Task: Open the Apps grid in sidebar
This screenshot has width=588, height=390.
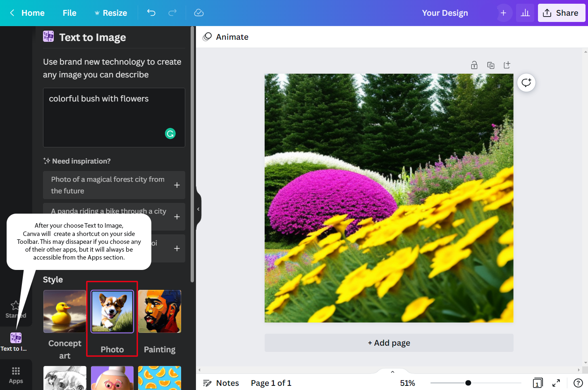Action: tap(16, 375)
